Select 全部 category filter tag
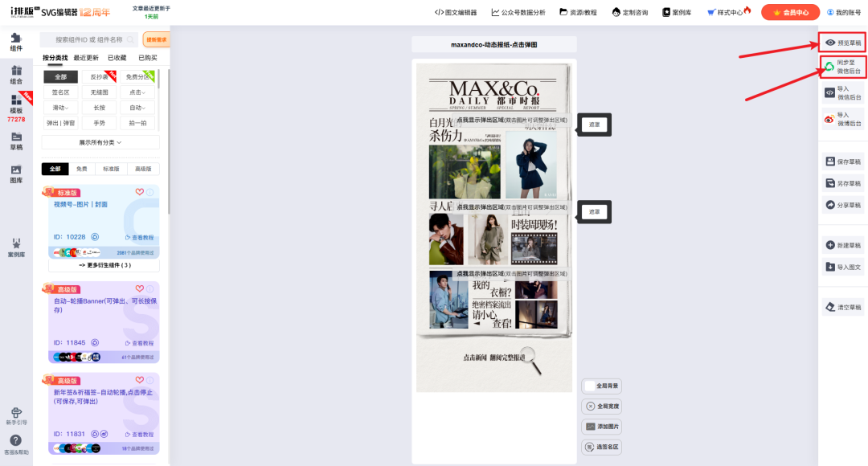The height and width of the screenshot is (466, 868). (61, 77)
